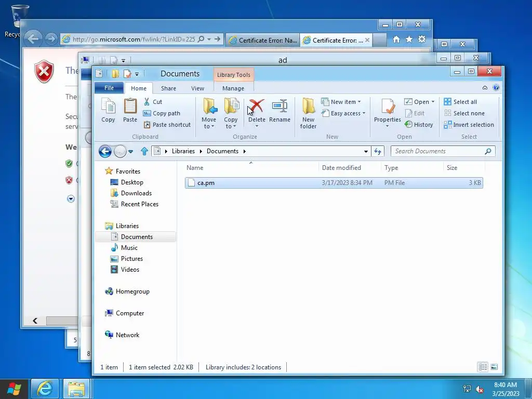Click the Paste clipboard icon

[x=130, y=110]
